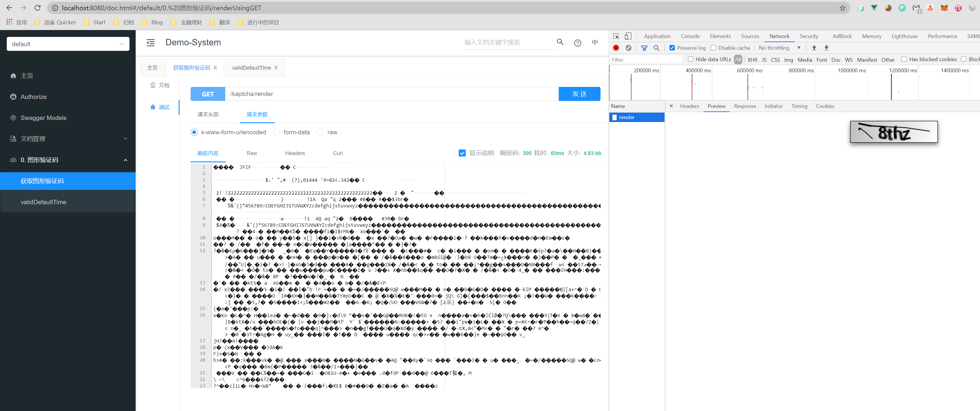Click the captcha preview image 8thz
Image resolution: width=980 pixels, height=411 pixels.
[x=894, y=132]
